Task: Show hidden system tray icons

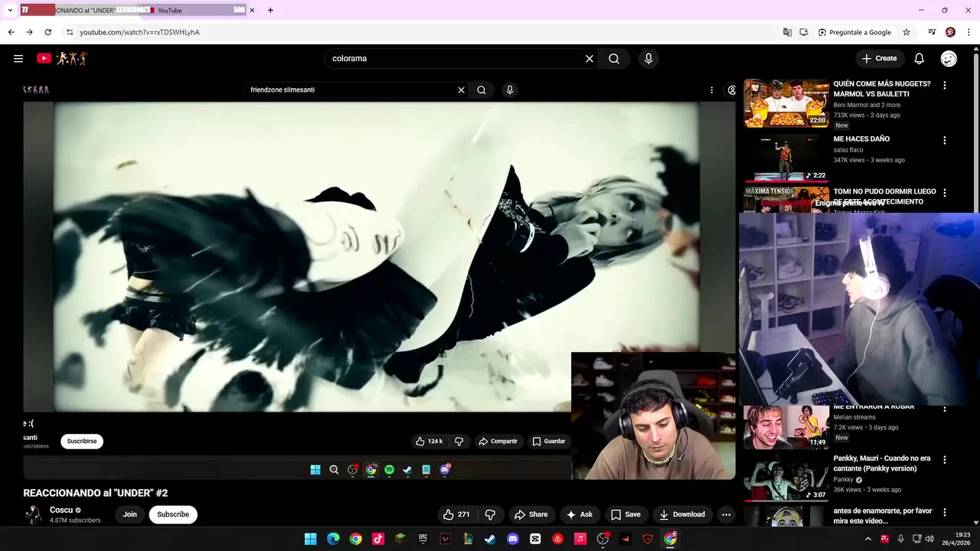Action: 868,539
